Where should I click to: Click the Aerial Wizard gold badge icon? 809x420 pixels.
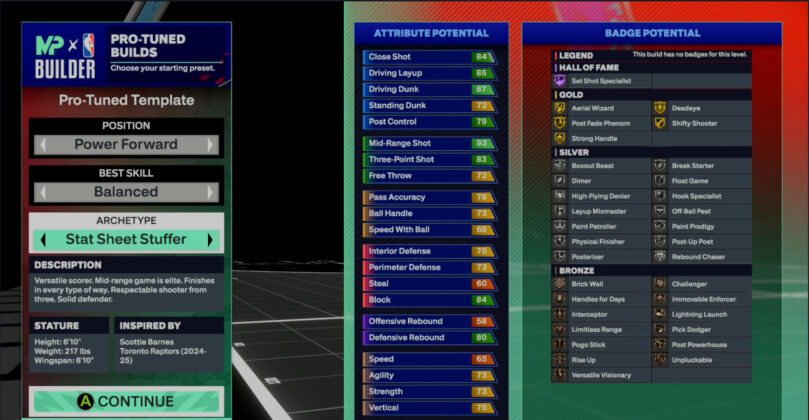[x=560, y=108]
